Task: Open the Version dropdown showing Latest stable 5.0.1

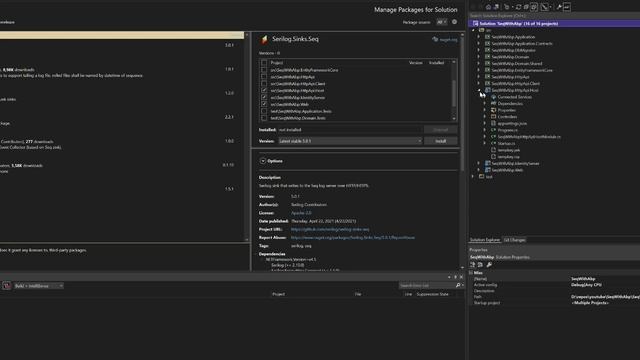Action: click(350, 141)
